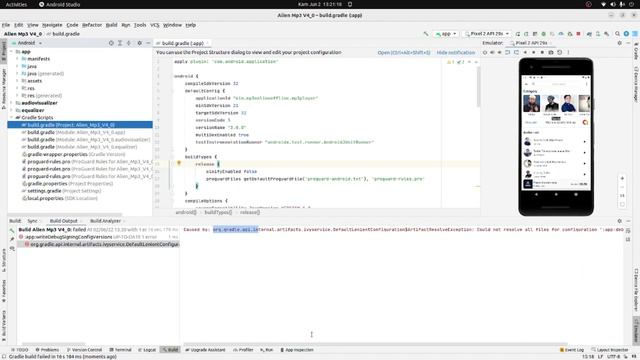Switch to Sync tab in Build pane
Image resolution: width=640 pixels, height=360 pixels.
point(32,221)
